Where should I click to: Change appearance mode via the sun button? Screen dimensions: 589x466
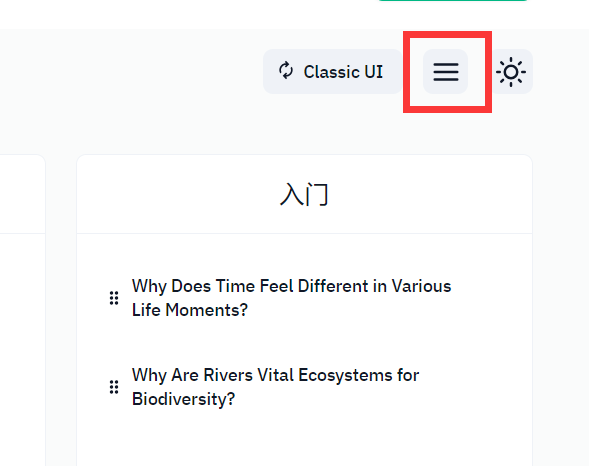[511, 71]
